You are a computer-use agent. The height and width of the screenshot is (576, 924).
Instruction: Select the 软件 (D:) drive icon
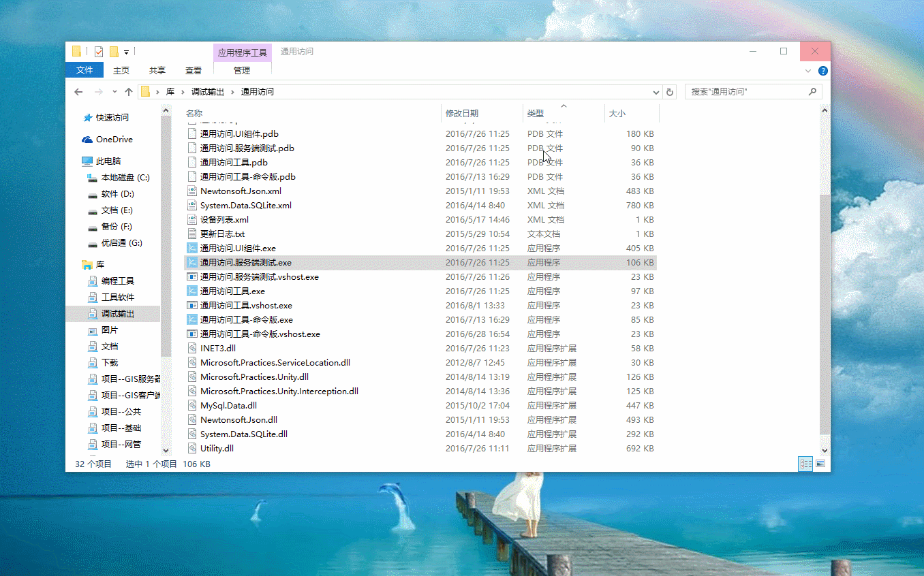[x=93, y=194]
